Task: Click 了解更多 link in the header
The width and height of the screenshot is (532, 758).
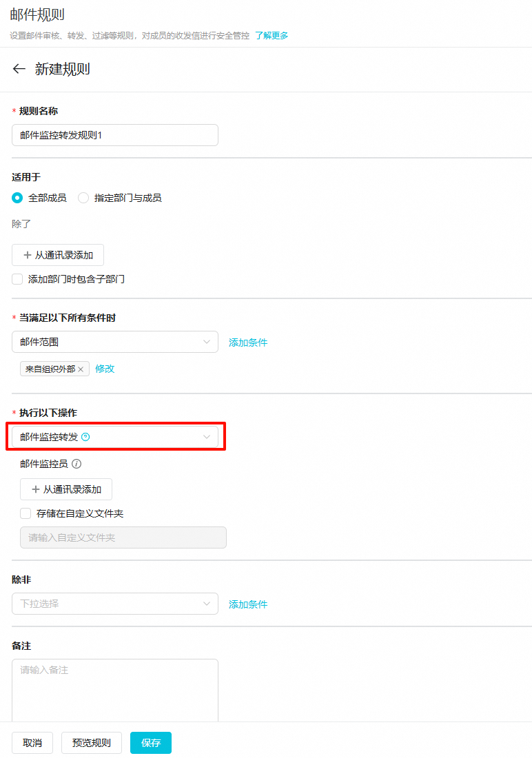Action: tap(272, 35)
